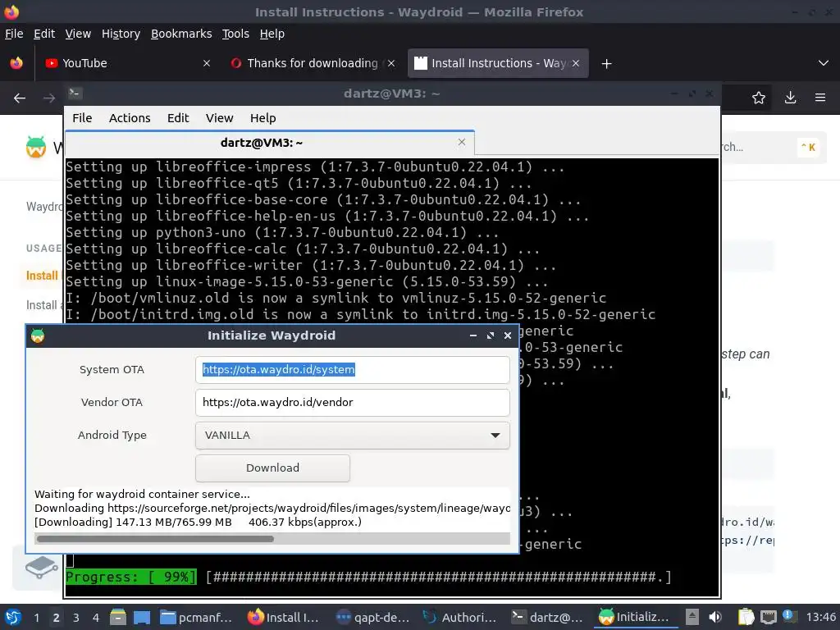Click the clipboard tray icon
Image resolution: width=840 pixels, height=630 pixels.
click(x=746, y=617)
